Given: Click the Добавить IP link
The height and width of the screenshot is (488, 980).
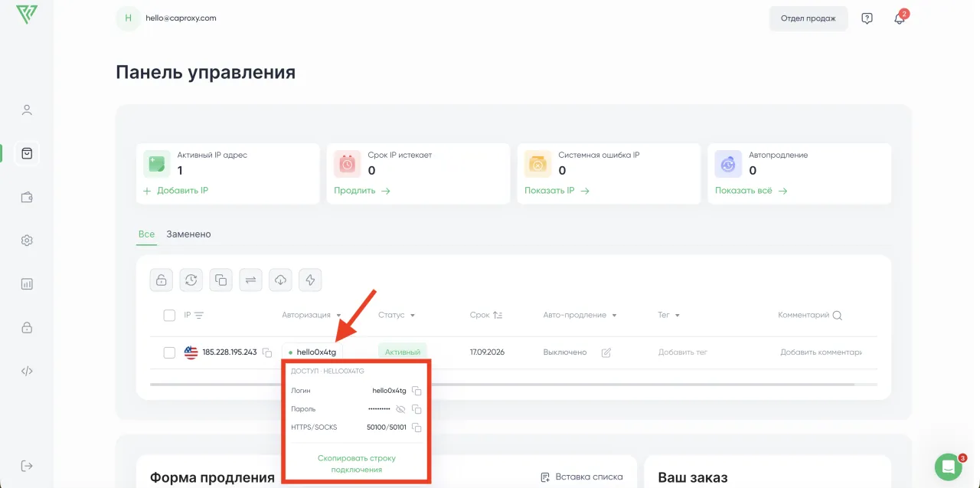Looking at the screenshot, I should pos(175,190).
